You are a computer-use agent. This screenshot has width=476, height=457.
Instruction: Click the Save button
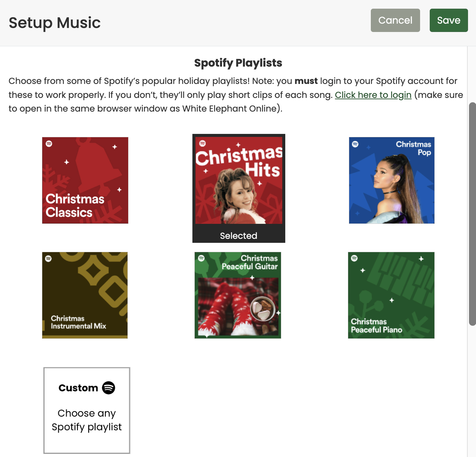pos(449,20)
